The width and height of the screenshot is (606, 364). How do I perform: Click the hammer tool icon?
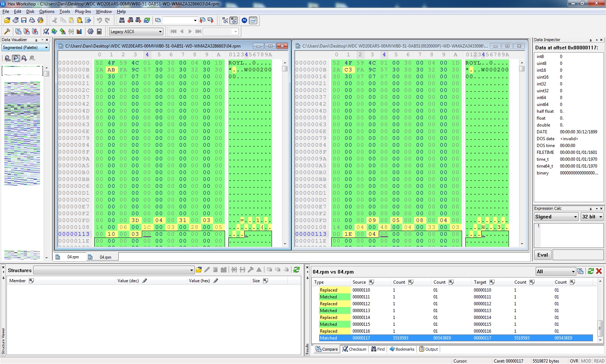click(x=7, y=32)
